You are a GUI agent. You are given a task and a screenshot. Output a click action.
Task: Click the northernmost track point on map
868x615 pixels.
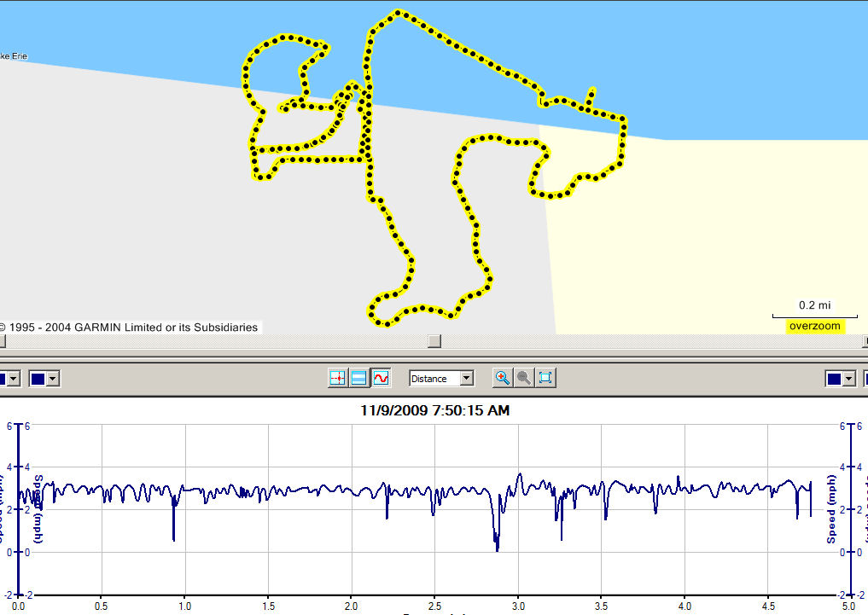coord(399,13)
